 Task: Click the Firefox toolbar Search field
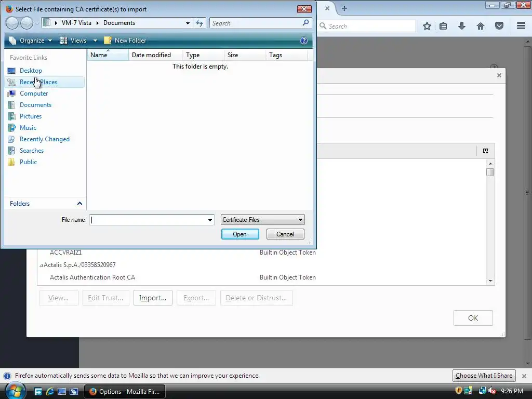click(x=367, y=26)
